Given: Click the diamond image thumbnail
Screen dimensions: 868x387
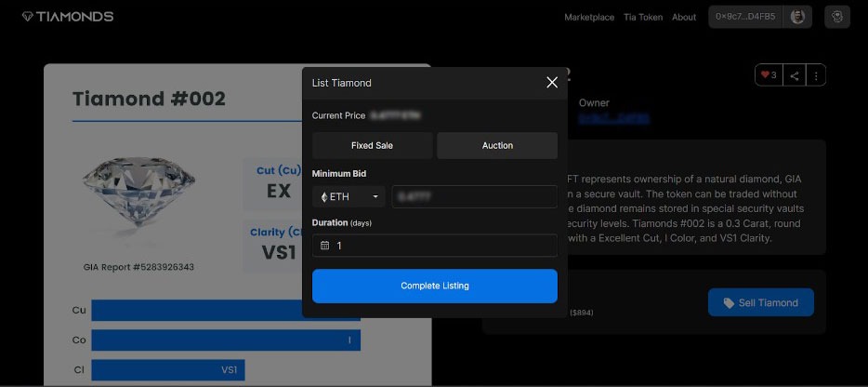Looking at the screenshot, I should tap(138, 192).
